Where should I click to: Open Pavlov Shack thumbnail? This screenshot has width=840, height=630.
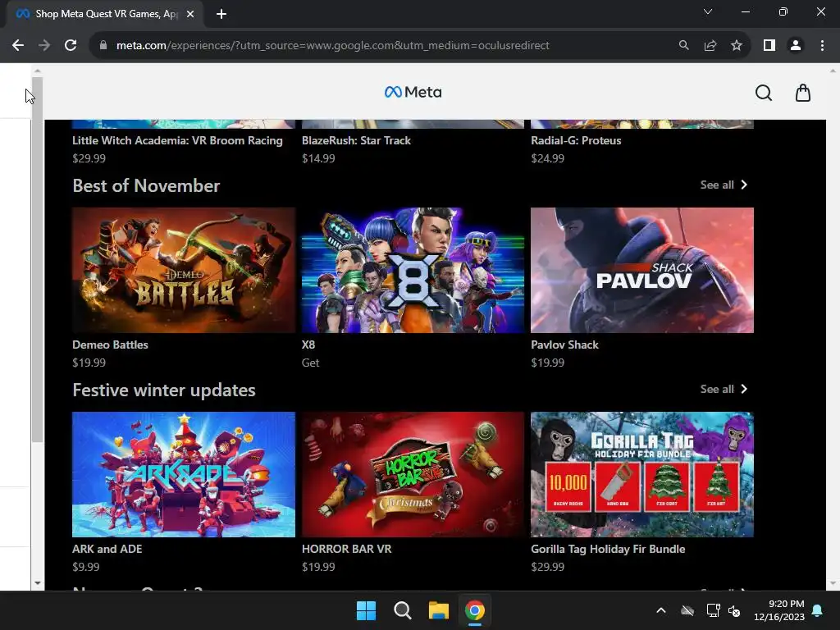coord(642,271)
